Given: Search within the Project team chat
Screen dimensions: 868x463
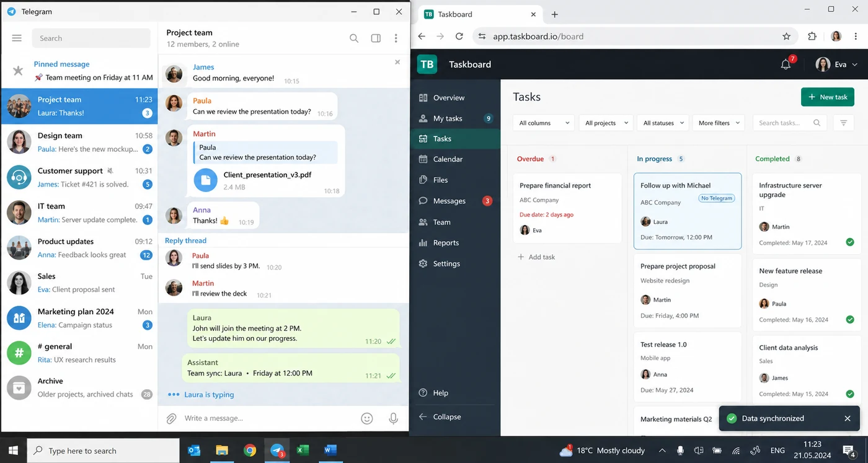Looking at the screenshot, I should coord(354,38).
